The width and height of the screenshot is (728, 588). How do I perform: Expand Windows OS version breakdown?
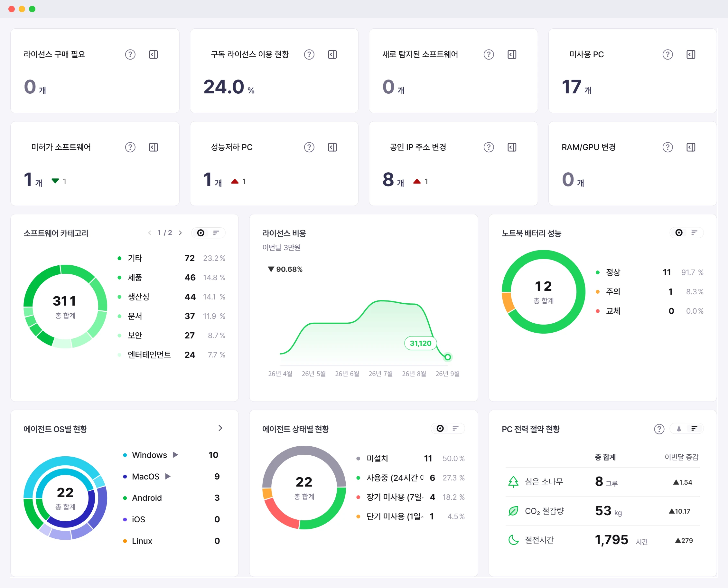[175, 455]
